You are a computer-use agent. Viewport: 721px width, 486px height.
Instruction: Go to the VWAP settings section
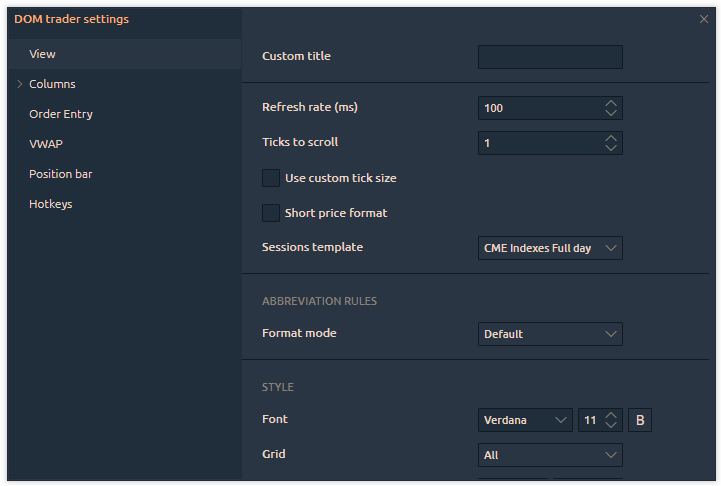(x=46, y=144)
